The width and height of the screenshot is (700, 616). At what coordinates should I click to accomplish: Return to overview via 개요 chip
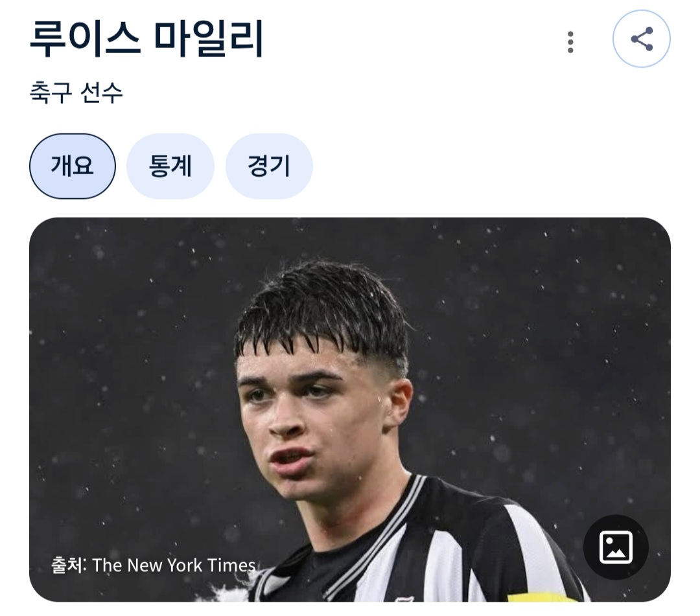pos(73,166)
